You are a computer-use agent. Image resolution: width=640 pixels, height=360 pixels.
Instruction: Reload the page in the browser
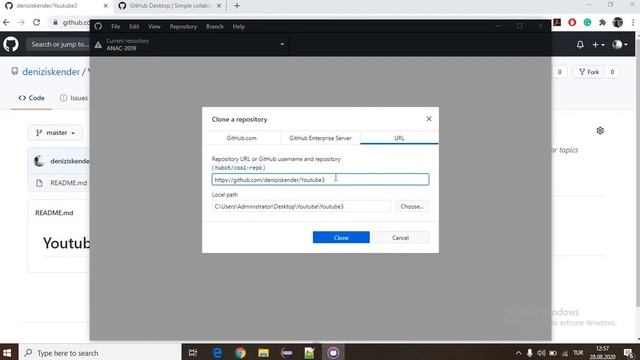pos(36,22)
